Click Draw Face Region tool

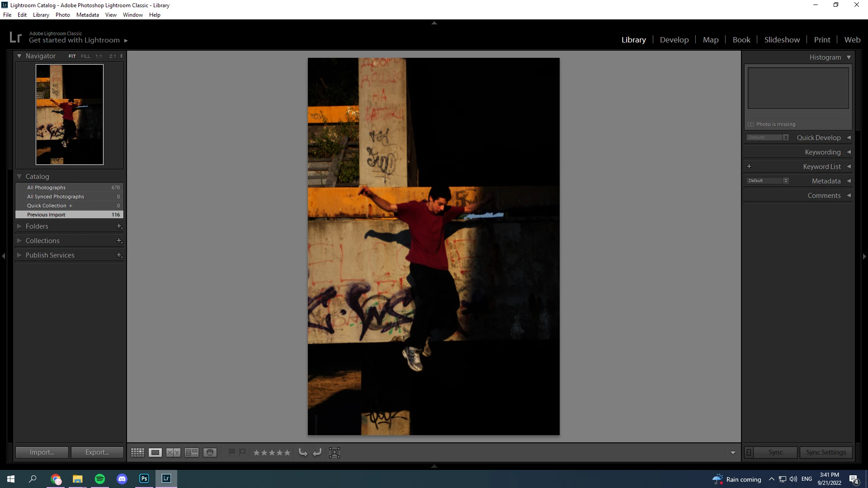click(x=335, y=452)
